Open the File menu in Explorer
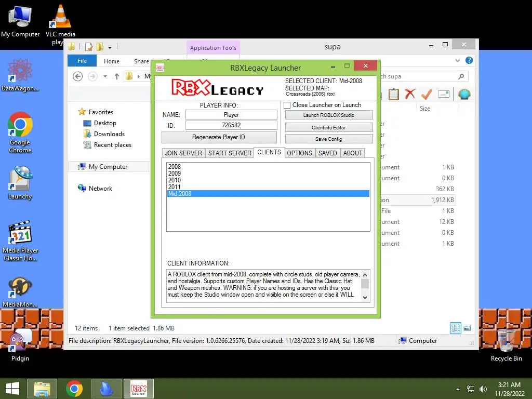The width and height of the screenshot is (532, 399). (82, 61)
